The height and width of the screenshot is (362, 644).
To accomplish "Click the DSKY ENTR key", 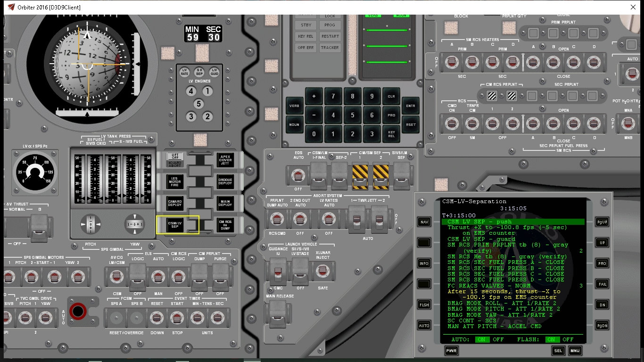I will coord(410,106).
